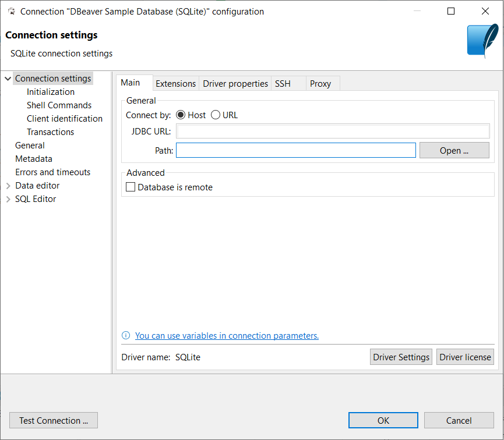Switch to the Proxy tab

click(323, 84)
